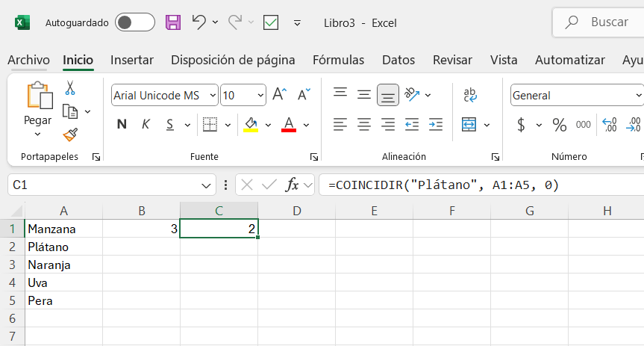Screen dimensions: 644x346
Task: Click the Format Painter brush icon
Action: (x=70, y=135)
